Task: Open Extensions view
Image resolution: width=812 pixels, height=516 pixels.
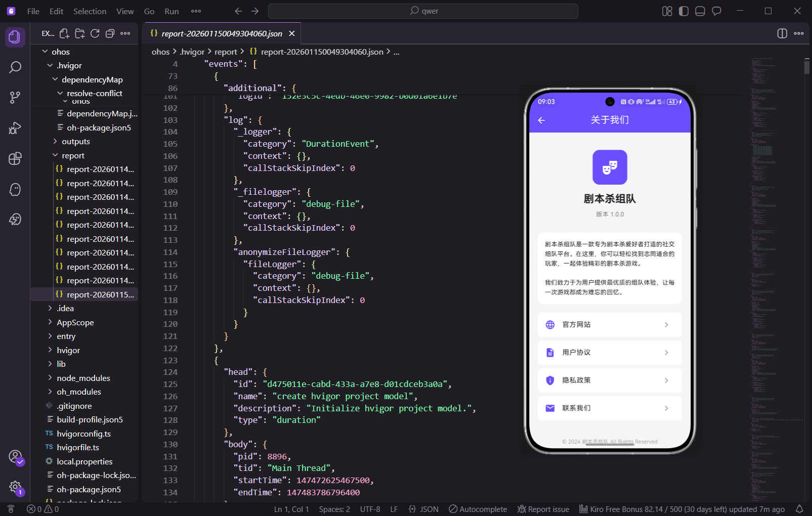Action: (15, 158)
